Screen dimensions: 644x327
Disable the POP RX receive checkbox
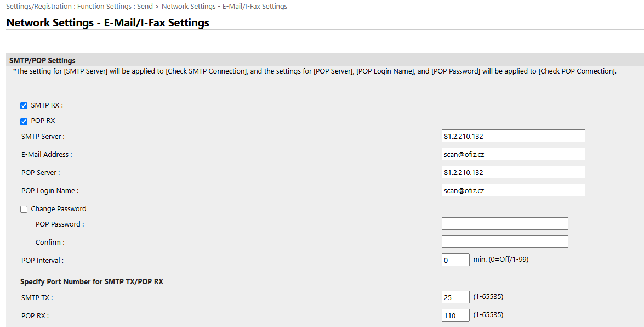click(x=24, y=121)
